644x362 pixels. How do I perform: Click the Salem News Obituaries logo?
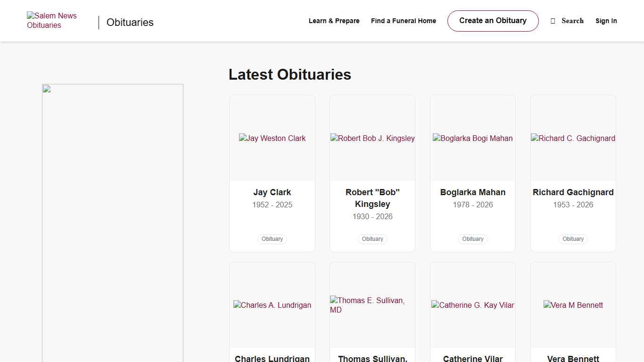pyautogui.click(x=51, y=21)
